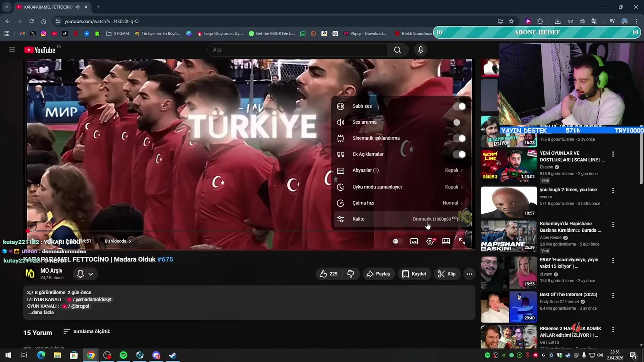The width and height of the screenshot is (644, 362).
Task: Open the YouTube hamburger guide menu
Action: point(12,50)
